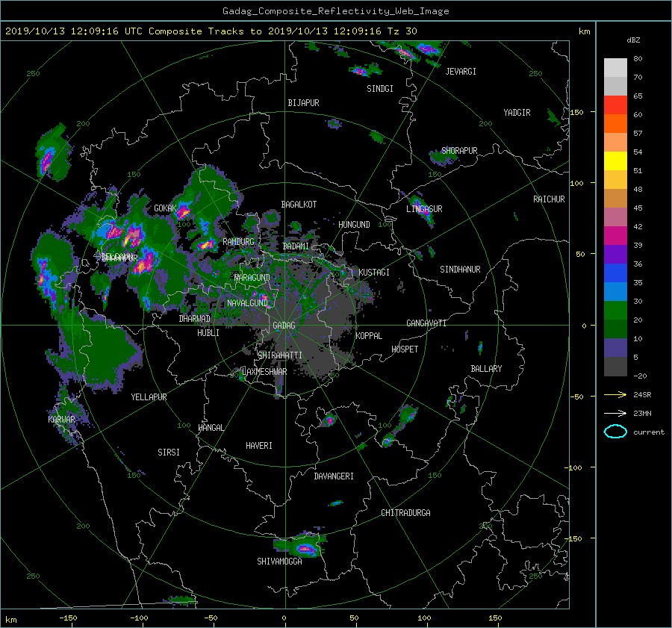Image resolution: width=672 pixels, height=628 pixels.
Task: Click the HAVERI city label
Action: click(259, 446)
